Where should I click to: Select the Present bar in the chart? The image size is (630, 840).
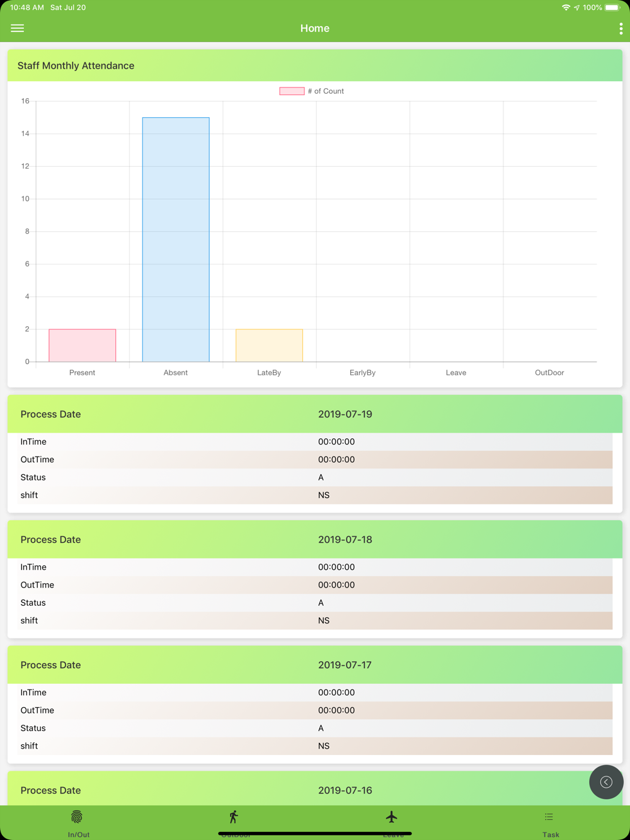pos(83,345)
